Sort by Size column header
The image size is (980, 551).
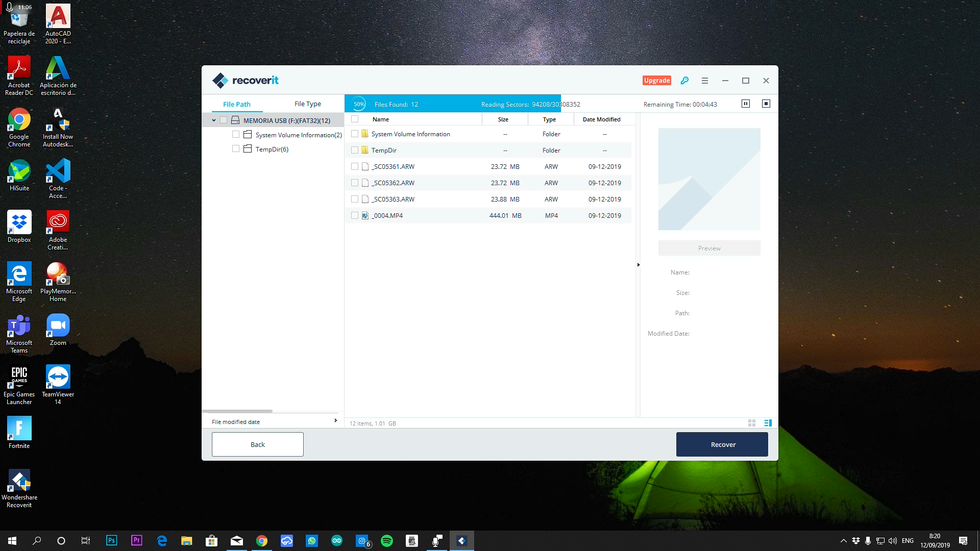tap(503, 119)
